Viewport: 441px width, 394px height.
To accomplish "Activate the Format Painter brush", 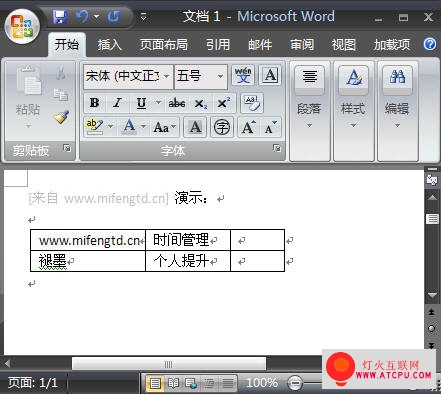I will (x=61, y=117).
